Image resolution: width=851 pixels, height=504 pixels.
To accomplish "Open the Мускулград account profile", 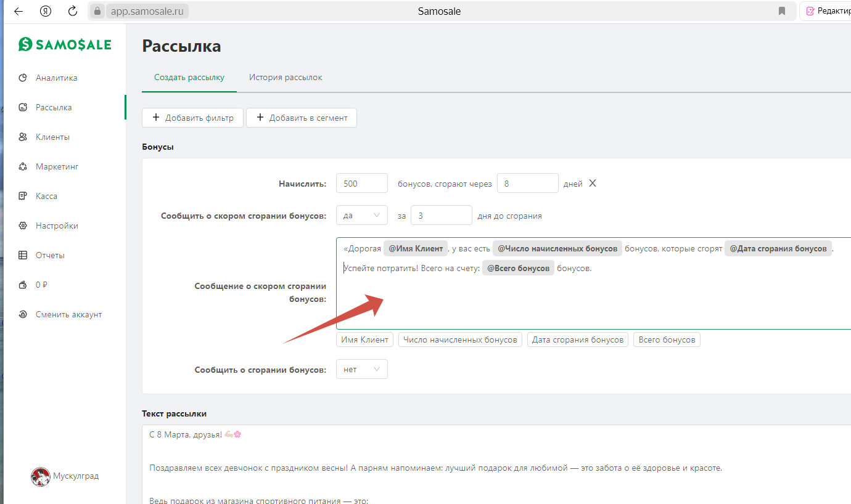I will (x=65, y=476).
